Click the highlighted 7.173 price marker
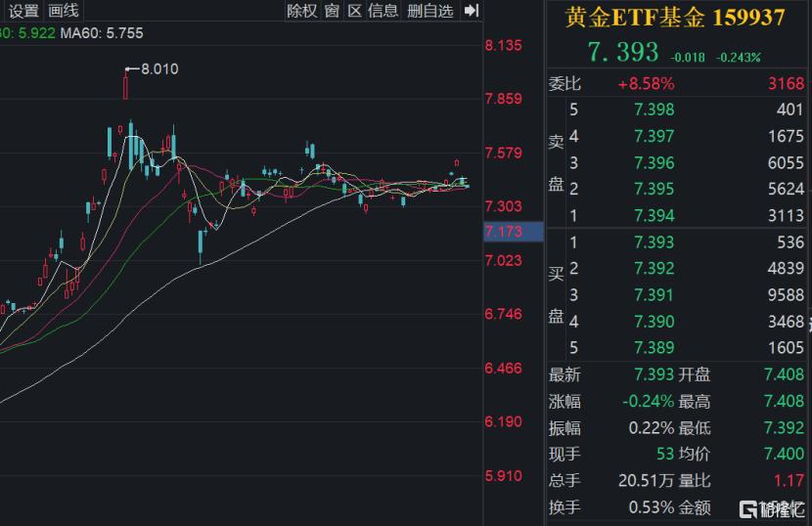The width and height of the screenshot is (812, 526). [x=514, y=232]
